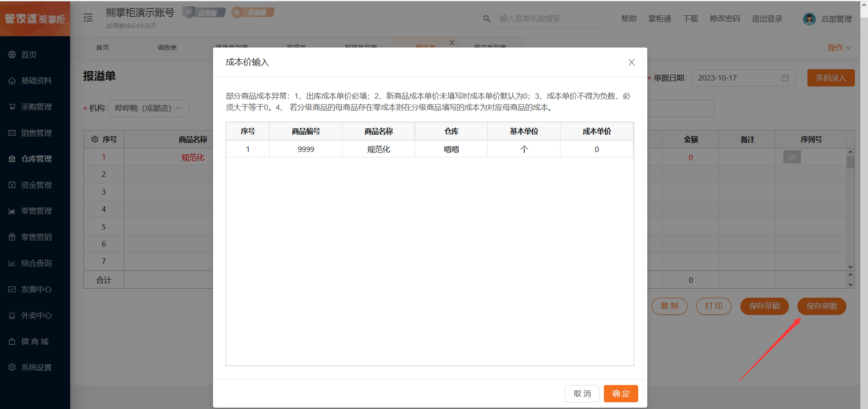
Task: Click the 仓库 column header in dialog
Action: point(451,131)
